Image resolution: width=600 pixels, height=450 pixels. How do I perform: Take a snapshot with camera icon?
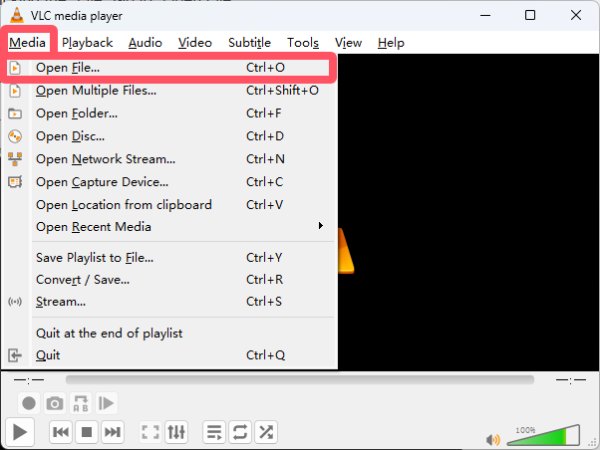[54, 403]
